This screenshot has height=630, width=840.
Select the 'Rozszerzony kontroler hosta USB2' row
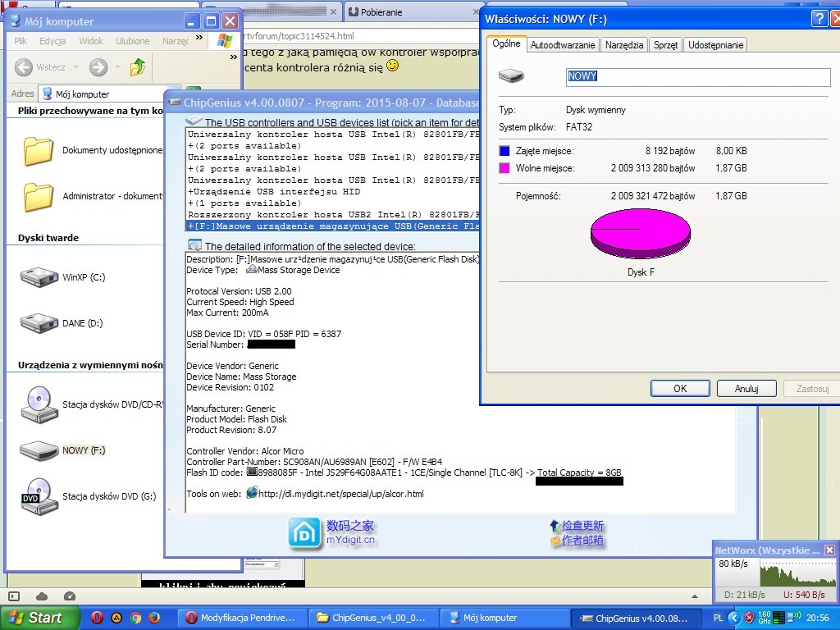coord(332,215)
